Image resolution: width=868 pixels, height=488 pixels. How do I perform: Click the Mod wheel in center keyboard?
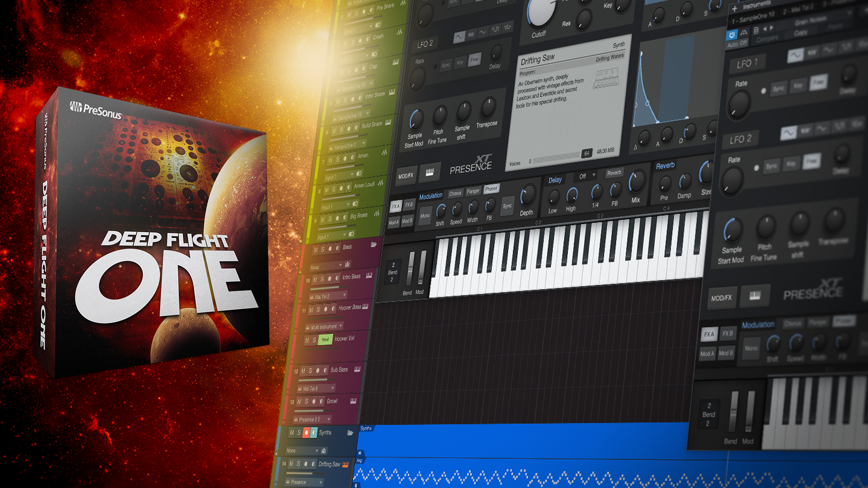pos(422,267)
